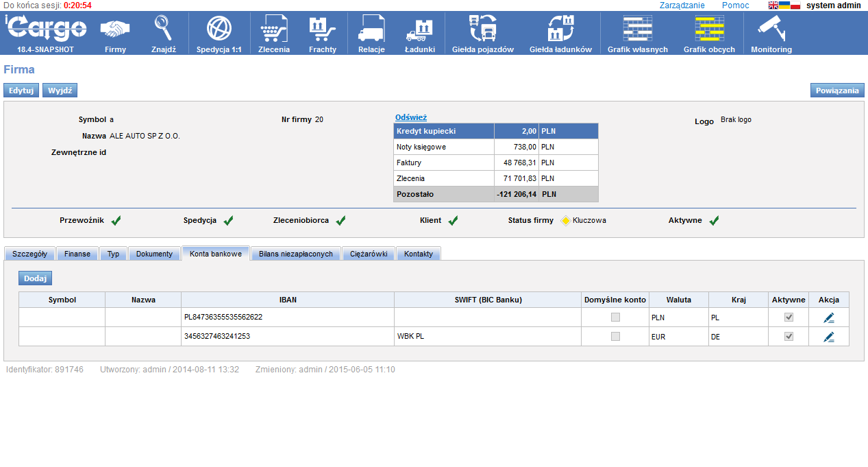Switch to the Finanse tab

[77, 254]
